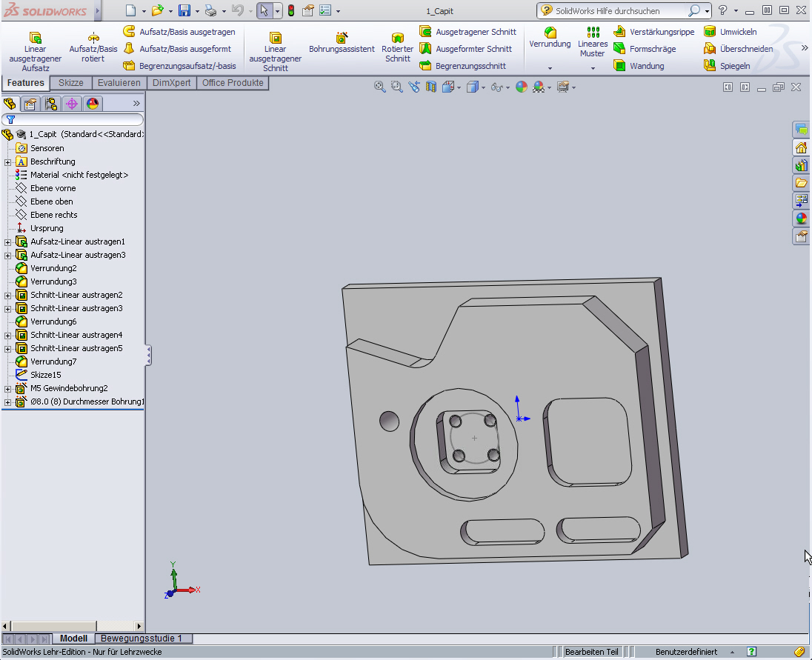
Task: Expand M5 Gewindebohrung2 node
Action: pos(7,389)
